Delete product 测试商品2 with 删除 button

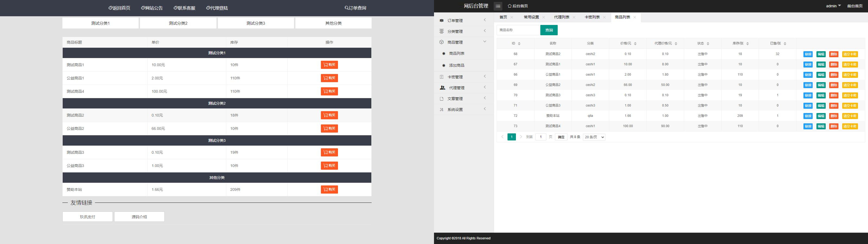click(834, 54)
